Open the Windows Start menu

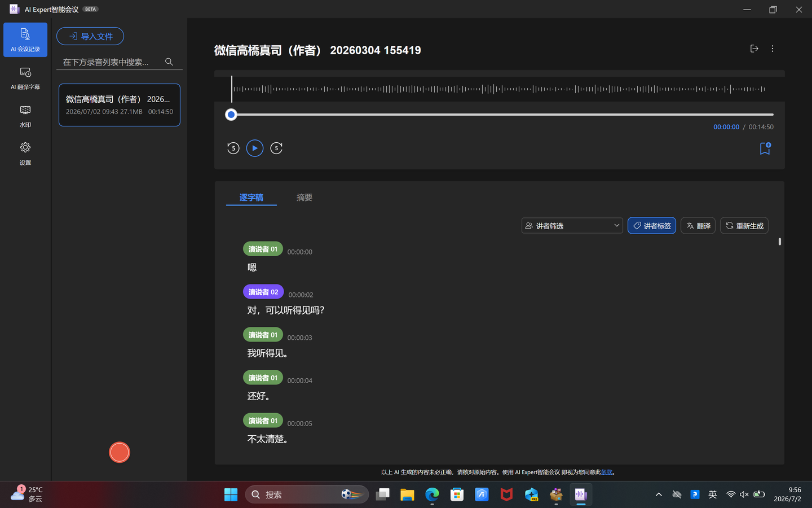(231, 494)
